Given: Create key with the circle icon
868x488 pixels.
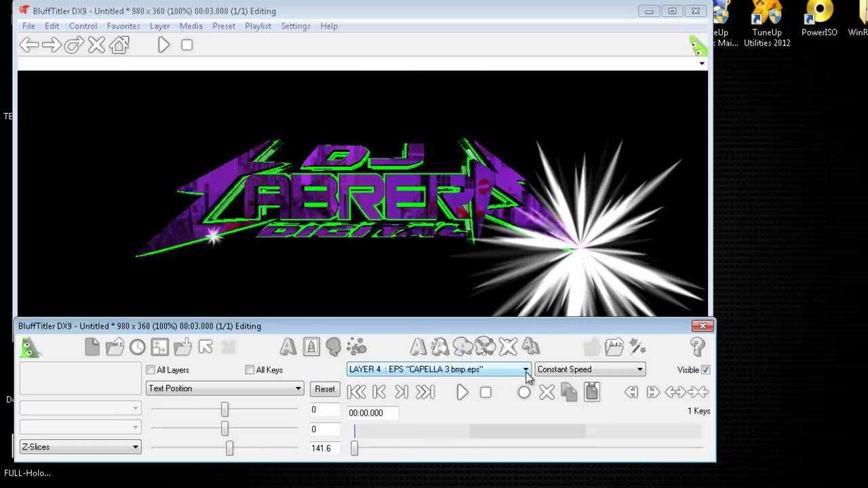Looking at the screenshot, I should (x=524, y=392).
